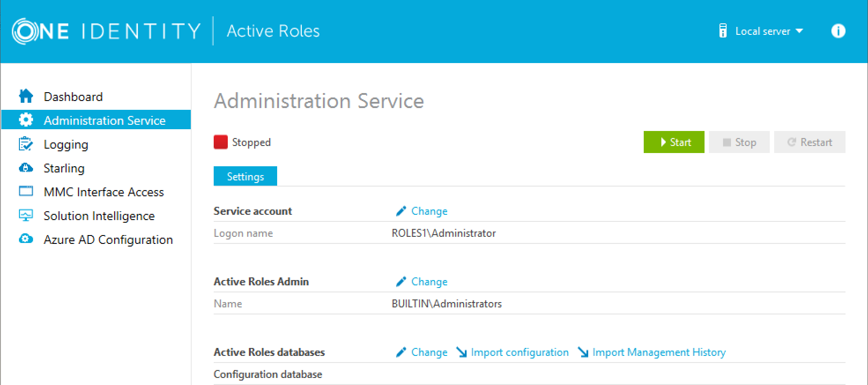Click the Administration Service page heading
Image resolution: width=868 pixels, height=385 pixels.
pos(319,101)
